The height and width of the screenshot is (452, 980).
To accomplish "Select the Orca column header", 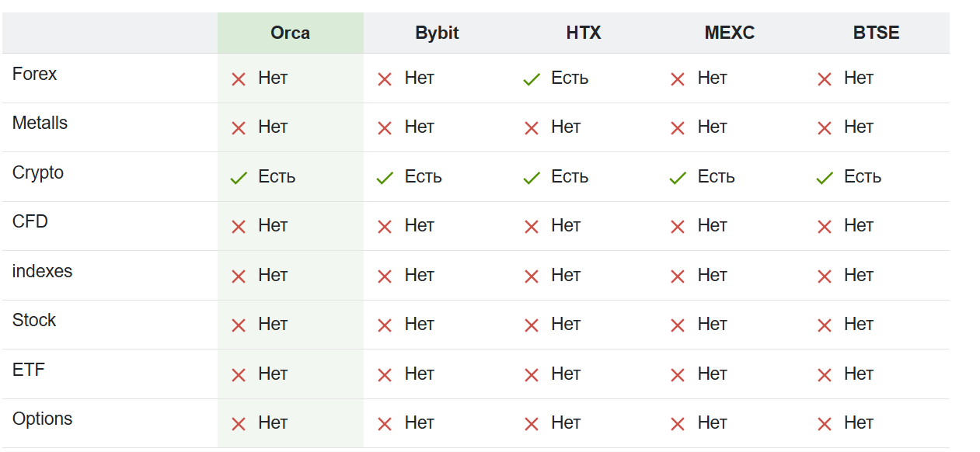I will click(x=291, y=33).
